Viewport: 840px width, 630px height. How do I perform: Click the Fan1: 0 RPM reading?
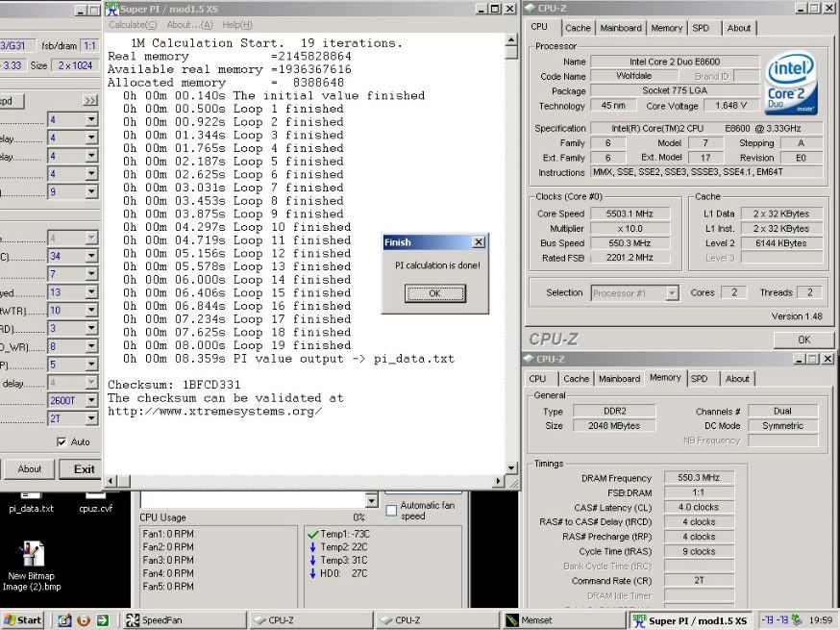point(168,534)
